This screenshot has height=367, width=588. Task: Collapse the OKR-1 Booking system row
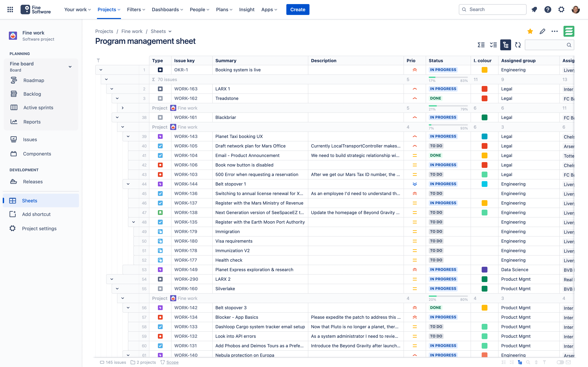tap(101, 70)
